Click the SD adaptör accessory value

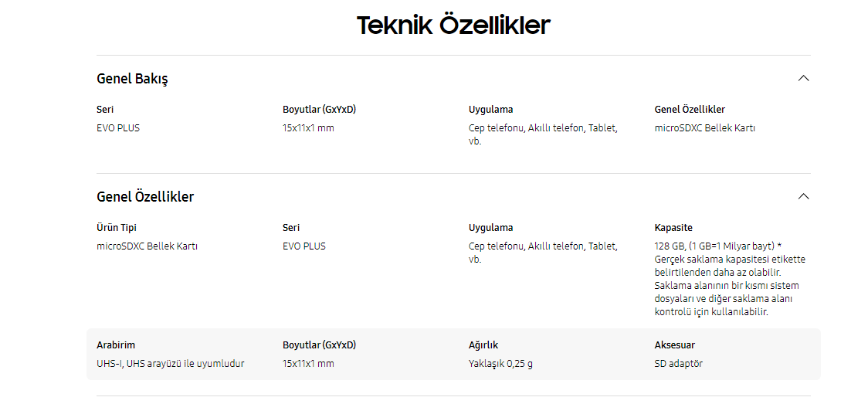(679, 363)
